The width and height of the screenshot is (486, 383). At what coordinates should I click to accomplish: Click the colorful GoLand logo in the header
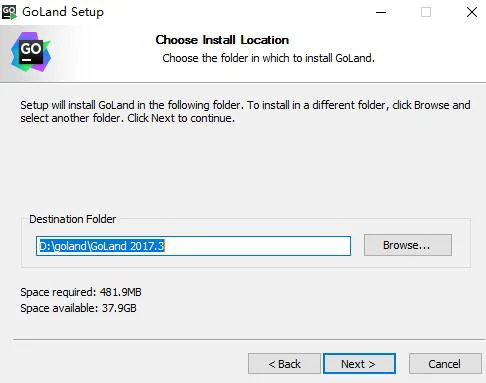(31, 52)
